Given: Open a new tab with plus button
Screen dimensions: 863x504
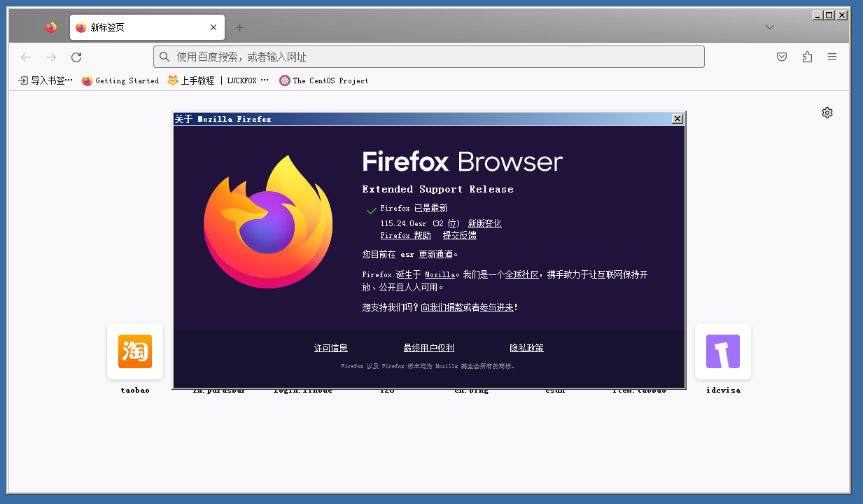Looking at the screenshot, I should point(239,28).
